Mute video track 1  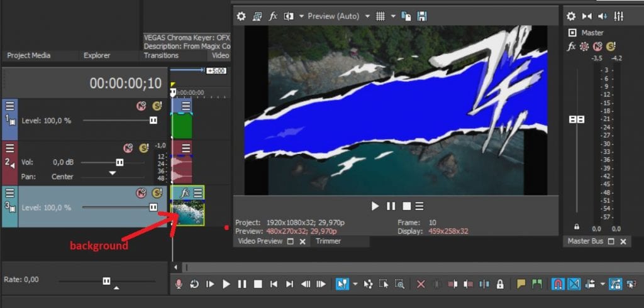pos(142,106)
